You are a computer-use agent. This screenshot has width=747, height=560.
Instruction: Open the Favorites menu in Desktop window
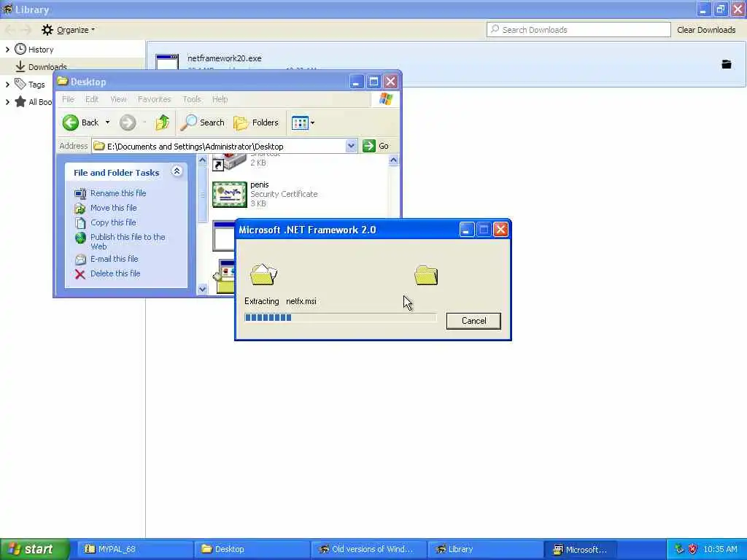click(155, 99)
